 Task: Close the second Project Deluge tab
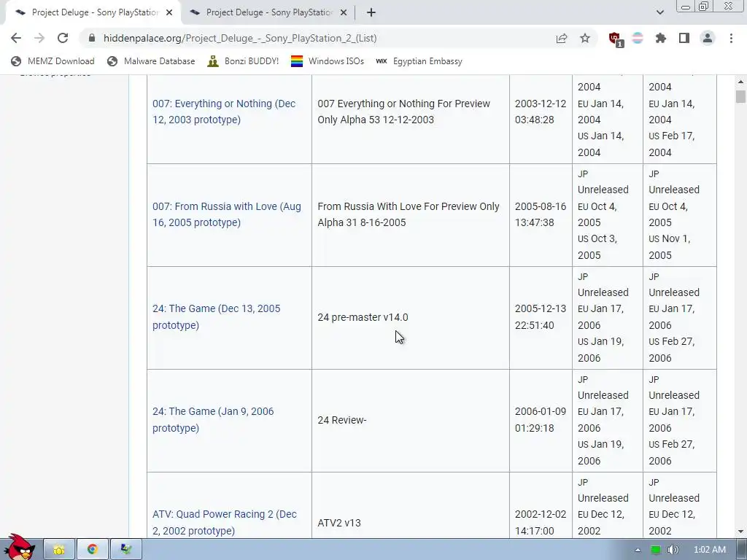344,12
